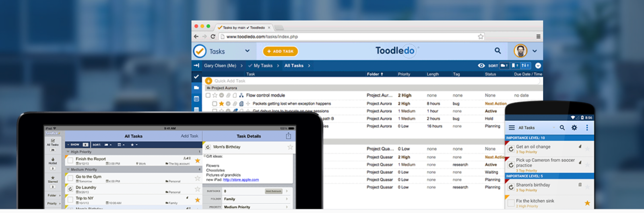This screenshot has width=644, height=213.
Task: Toggle the eye visibility icon in sort bar
Action: pyautogui.click(x=481, y=65)
